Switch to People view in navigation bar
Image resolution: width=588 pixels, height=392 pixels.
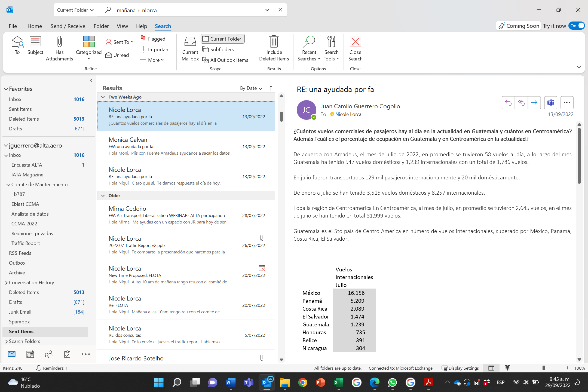tap(48, 354)
